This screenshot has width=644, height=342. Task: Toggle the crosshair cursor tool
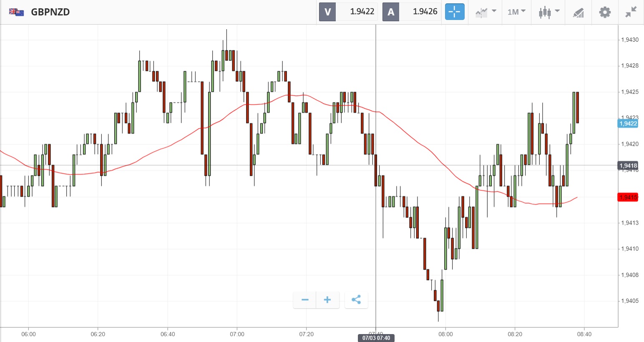pos(454,12)
